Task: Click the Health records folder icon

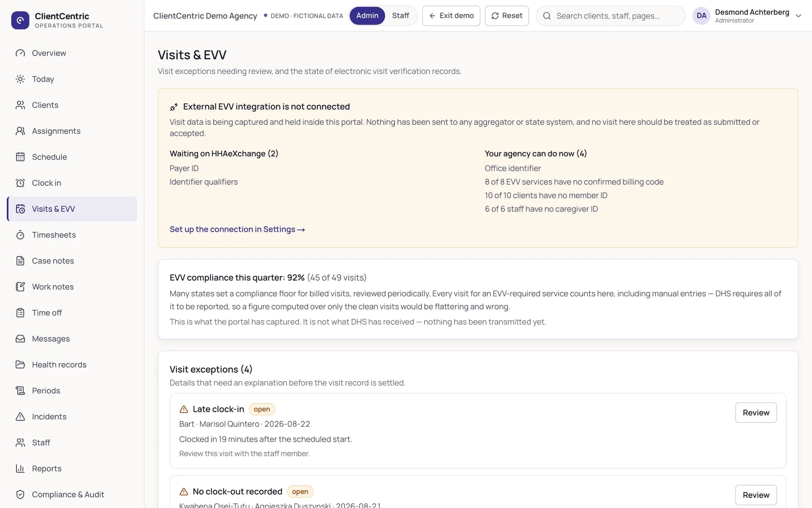Action: tap(20, 364)
